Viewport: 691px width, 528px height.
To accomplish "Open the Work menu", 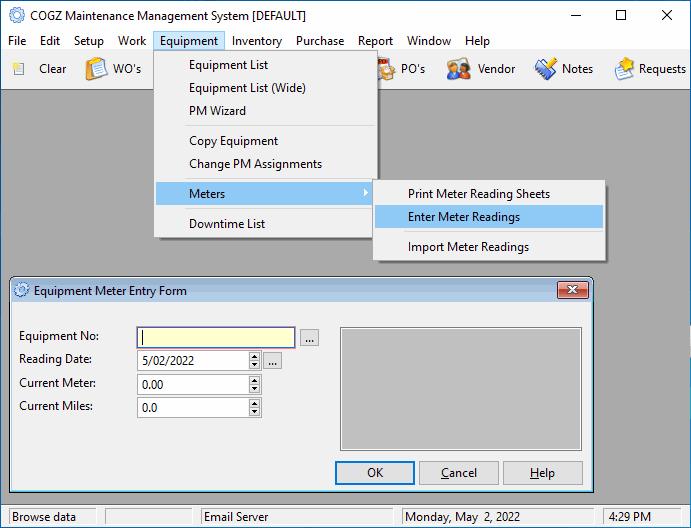I will [x=132, y=41].
